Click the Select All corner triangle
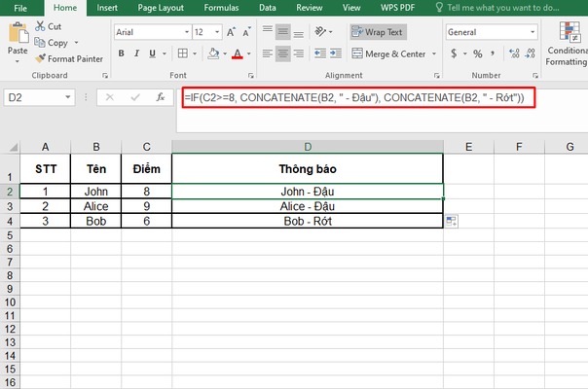This screenshot has height=389, width=588. tap(13, 147)
